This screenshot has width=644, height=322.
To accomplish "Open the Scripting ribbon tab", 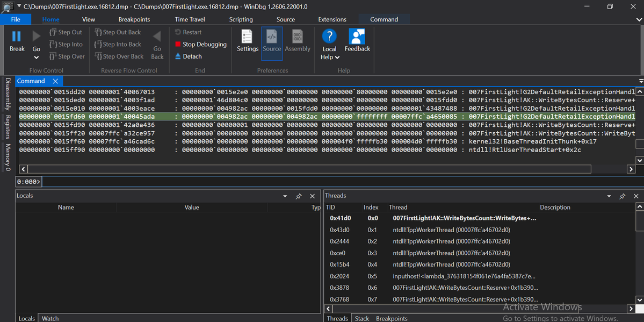I will [x=241, y=19].
